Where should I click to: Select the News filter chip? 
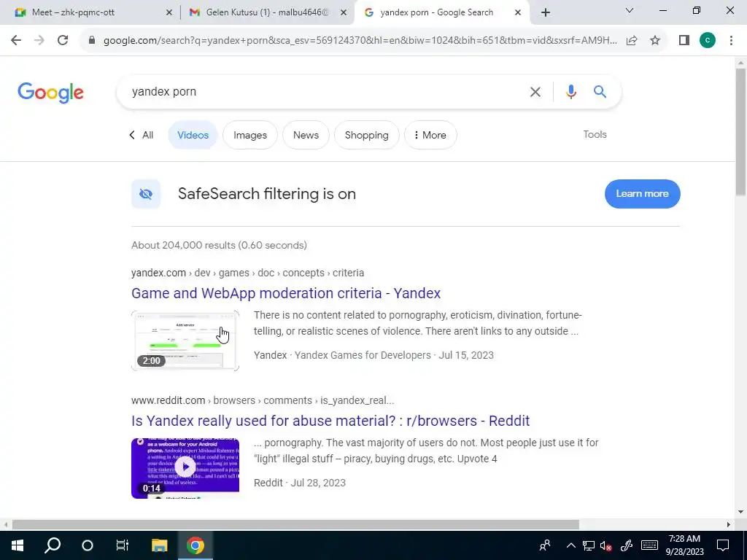306,135
